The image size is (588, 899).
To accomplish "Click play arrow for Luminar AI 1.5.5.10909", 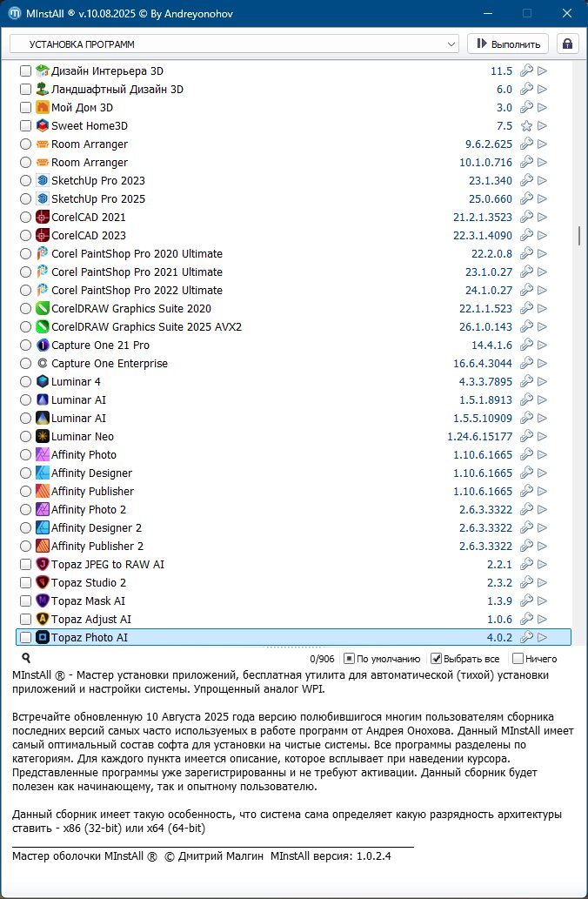I will point(542,419).
